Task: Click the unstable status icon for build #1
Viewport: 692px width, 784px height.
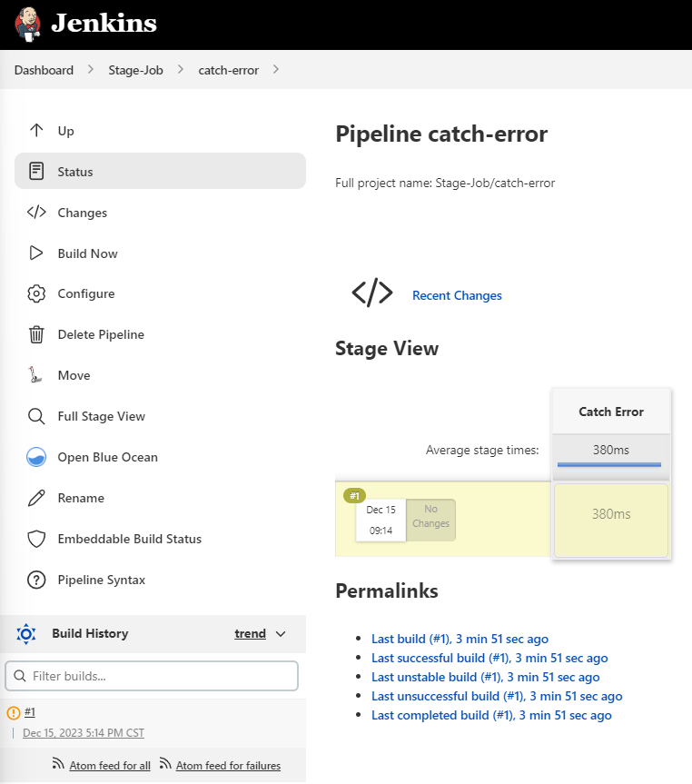Action: tap(14, 712)
